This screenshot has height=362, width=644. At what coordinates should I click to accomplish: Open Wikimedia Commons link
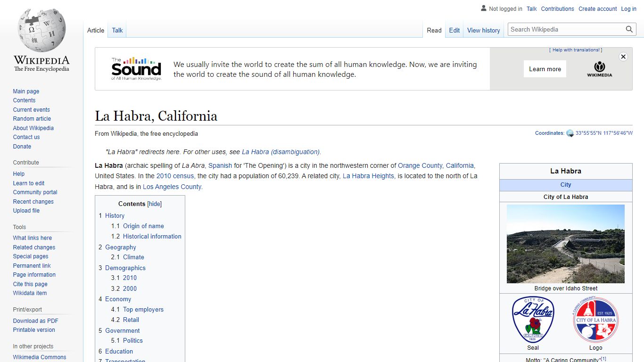[x=40, y=357]
